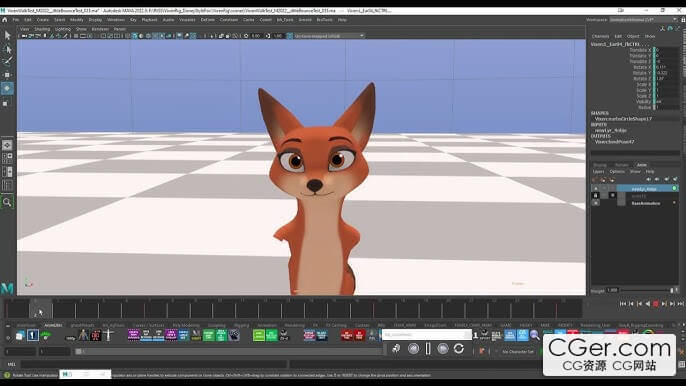
Task: Step back one frame button
Action: pyautogui.click(x=631, y=304)
